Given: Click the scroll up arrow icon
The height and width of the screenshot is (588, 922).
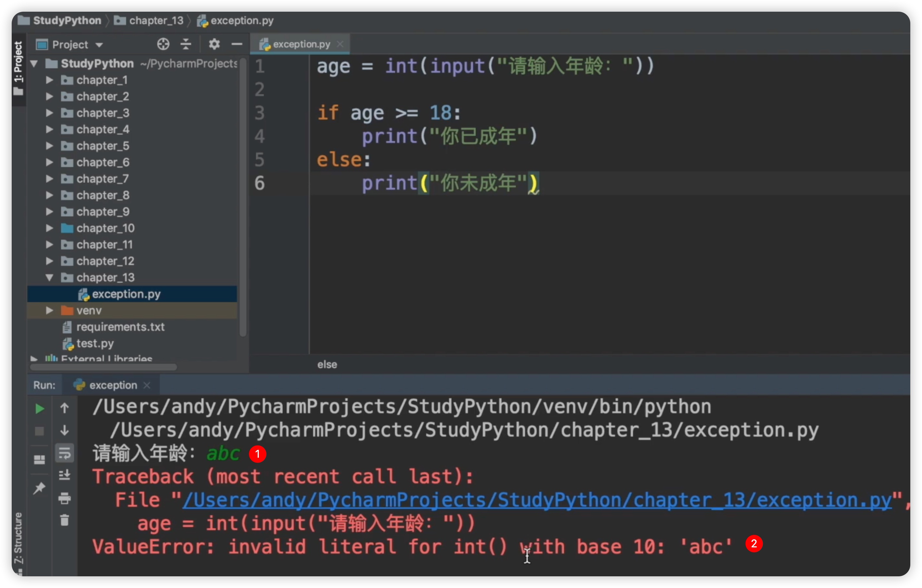Looking at the screenshot, I should click(x=65, y=407).
